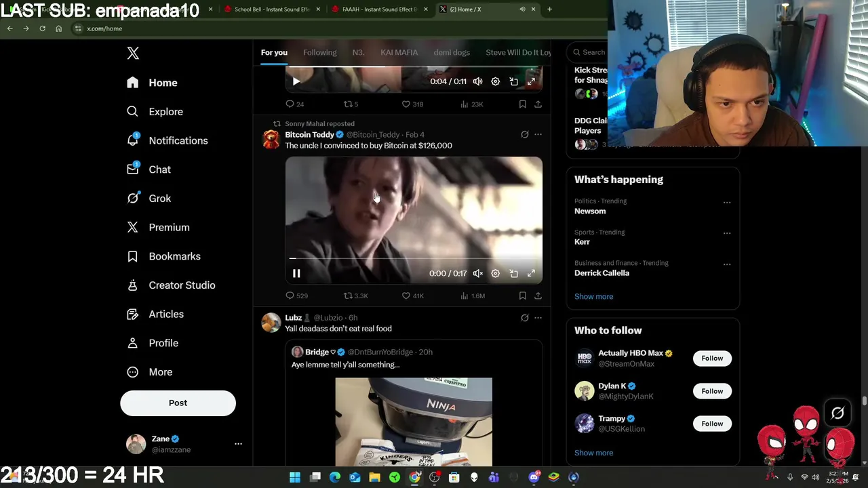Like the Bitcoin Teddy post
The width and height of the screenshot is (868, 488).
pyautogui.click(x=412, y=296)
